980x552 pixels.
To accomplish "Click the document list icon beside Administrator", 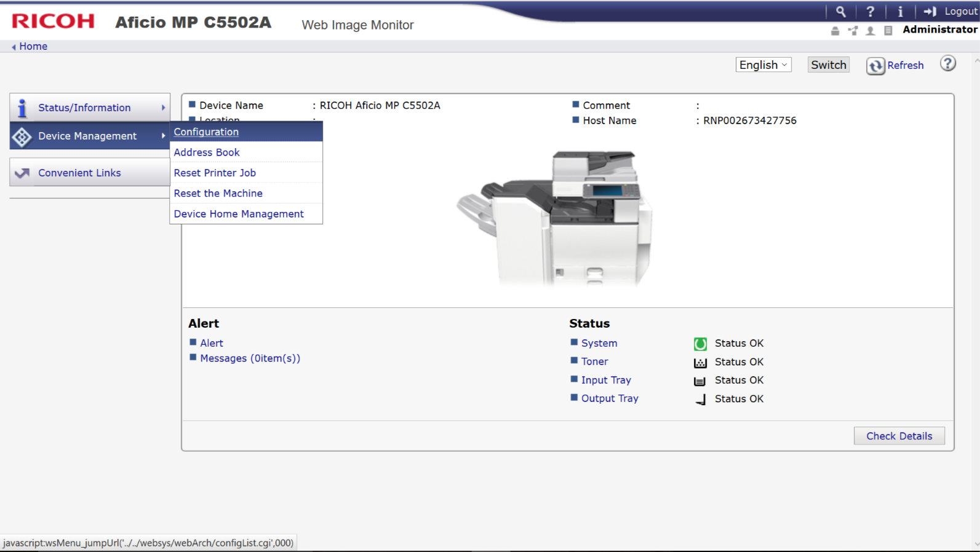I will (888, 31).
